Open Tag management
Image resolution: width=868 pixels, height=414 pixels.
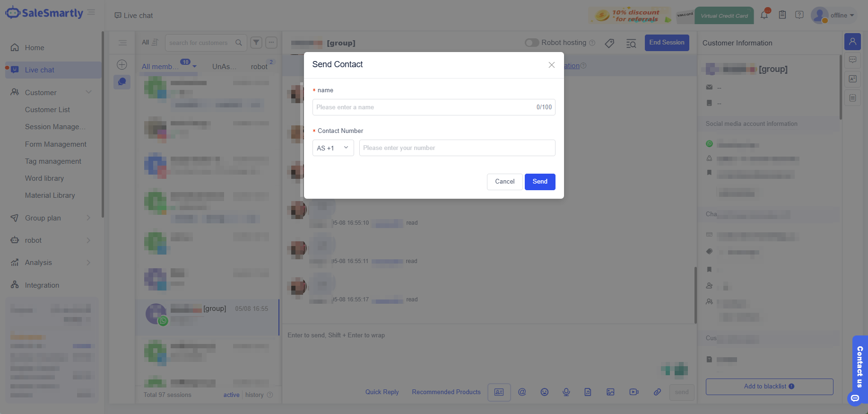53,161
